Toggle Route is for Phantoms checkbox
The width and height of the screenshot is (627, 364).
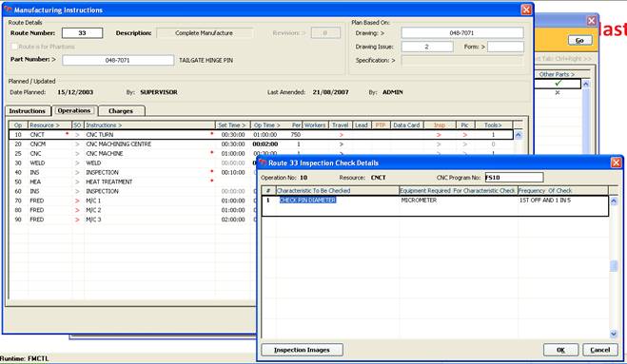(x=14, y=47)
